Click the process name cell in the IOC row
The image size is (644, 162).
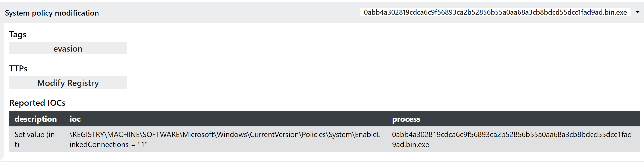coord(513,139)
